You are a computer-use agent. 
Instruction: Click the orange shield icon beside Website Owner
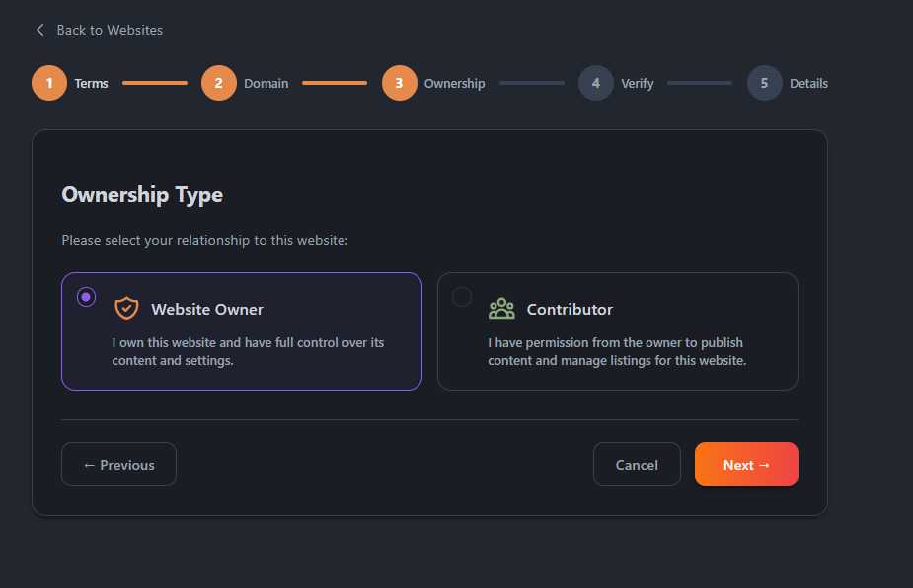tap(126, 308)
